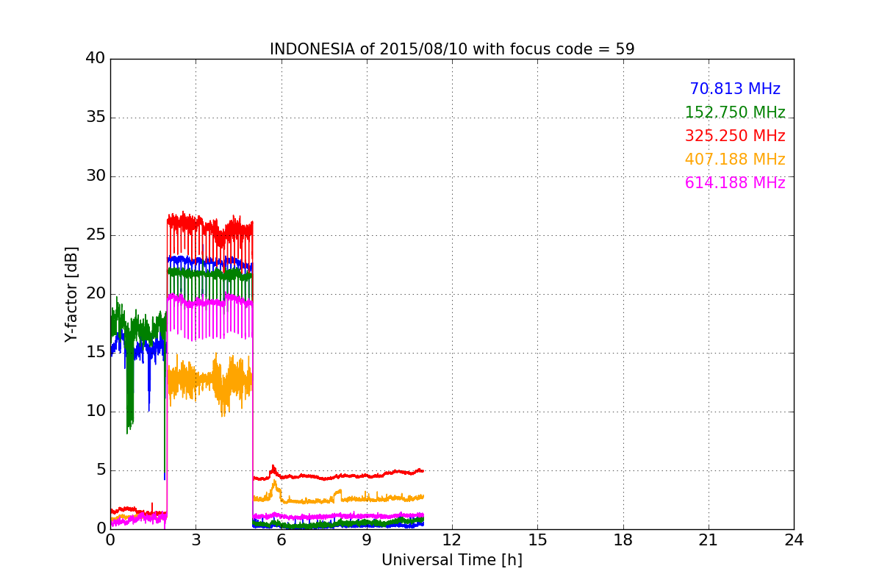Click the x-axis tick value 24
Image resolution: width=882 pixels, height=588 pixels.
point(794,540)
